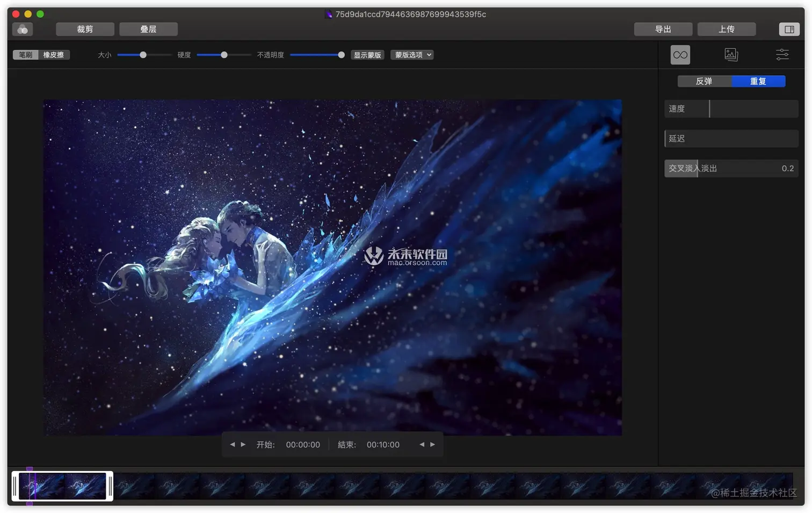
Task: Open the 裁剪 crop tab
Action: [85, 29]
